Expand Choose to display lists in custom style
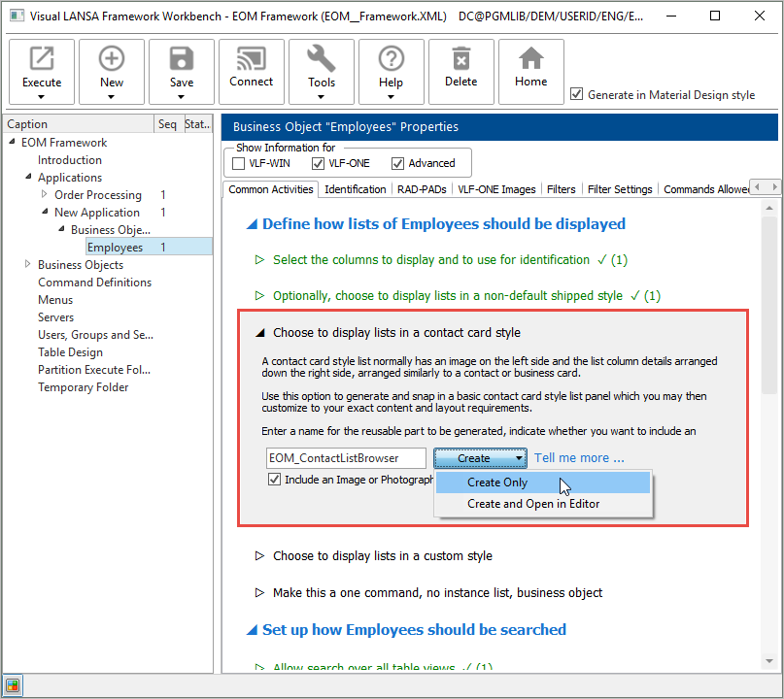The image size is (784, 699). tap(259, 556)
